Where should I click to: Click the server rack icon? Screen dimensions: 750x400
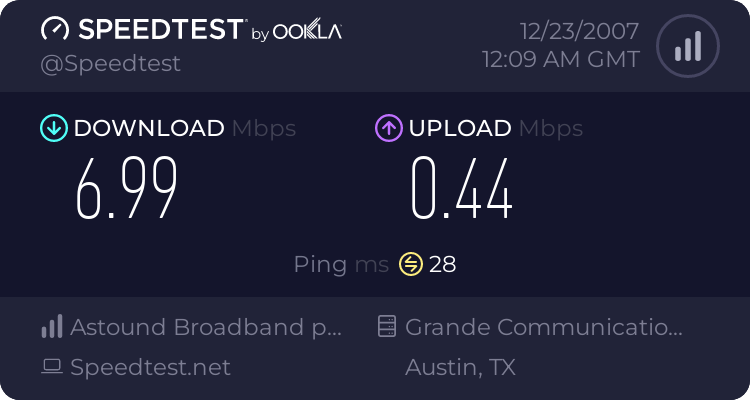(387, 326)
